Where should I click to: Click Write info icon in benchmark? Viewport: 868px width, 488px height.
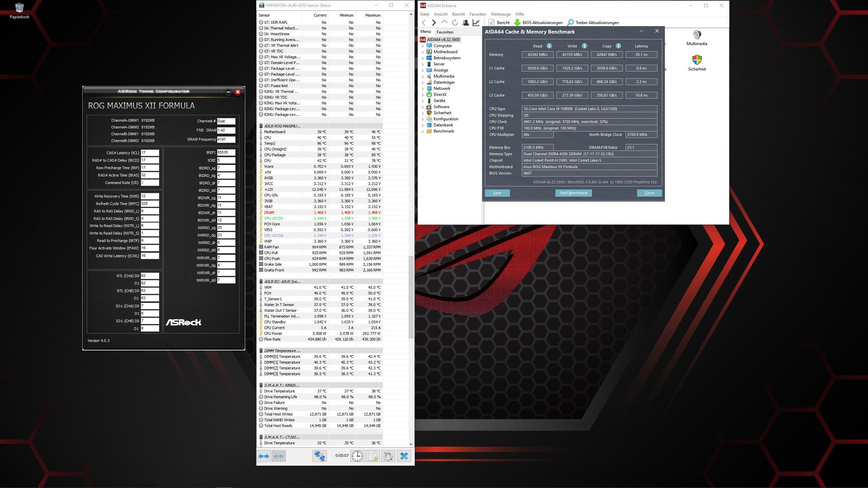584,46
